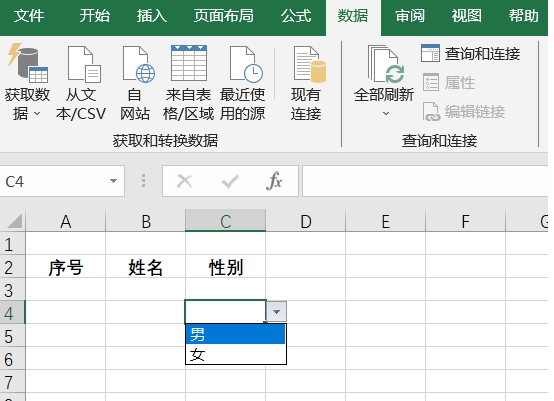Select row 2 header

tap(12, 267)
